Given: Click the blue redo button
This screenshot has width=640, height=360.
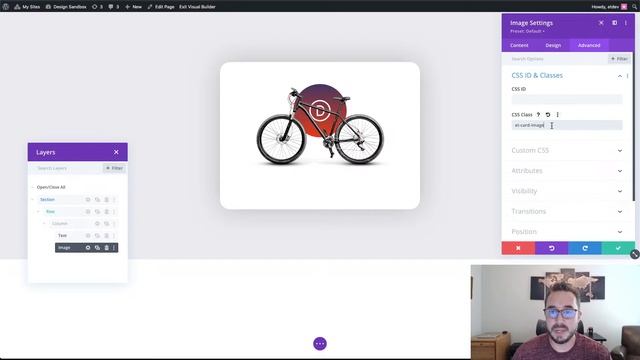Looking at the screenshot, I should 585,248.
